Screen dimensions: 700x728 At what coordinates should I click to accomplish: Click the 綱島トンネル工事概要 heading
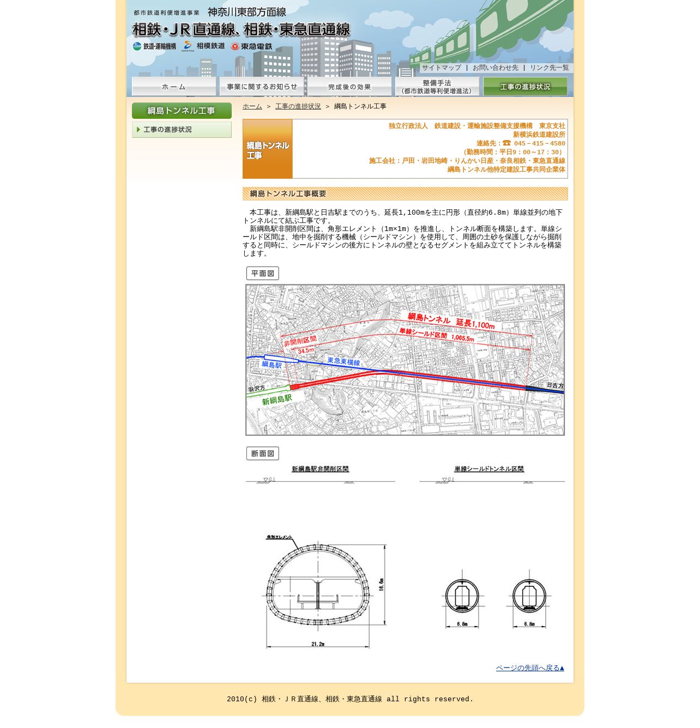405,193
